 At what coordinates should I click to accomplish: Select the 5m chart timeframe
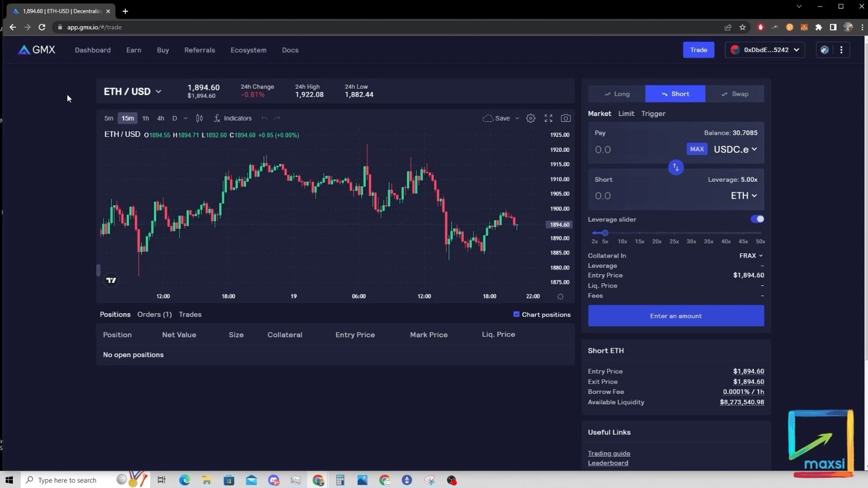(x=109, y=118)
